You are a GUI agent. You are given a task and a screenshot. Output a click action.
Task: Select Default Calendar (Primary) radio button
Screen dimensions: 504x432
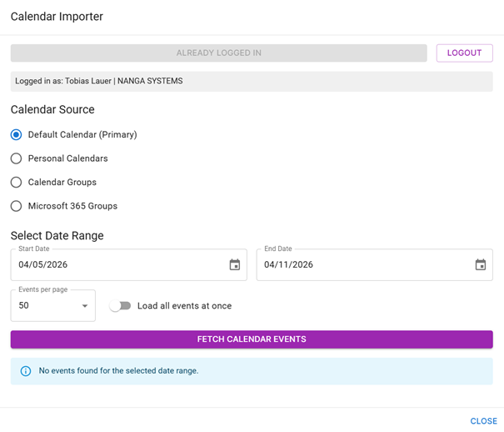[x=16, y=134]
